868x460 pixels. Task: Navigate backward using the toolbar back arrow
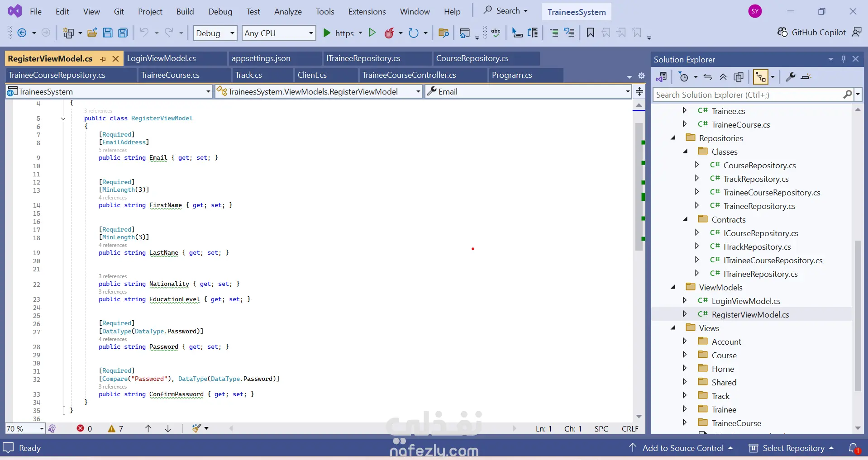tap(22, 33)
